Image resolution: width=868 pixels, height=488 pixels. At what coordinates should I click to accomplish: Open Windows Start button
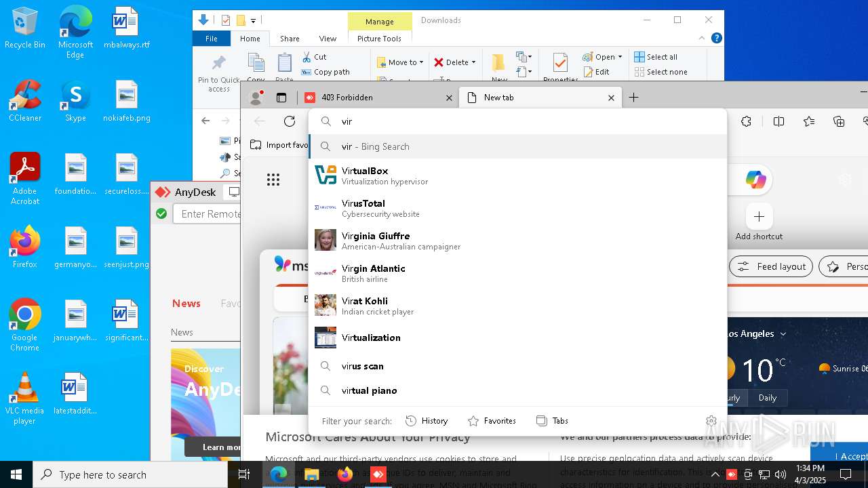16,474
